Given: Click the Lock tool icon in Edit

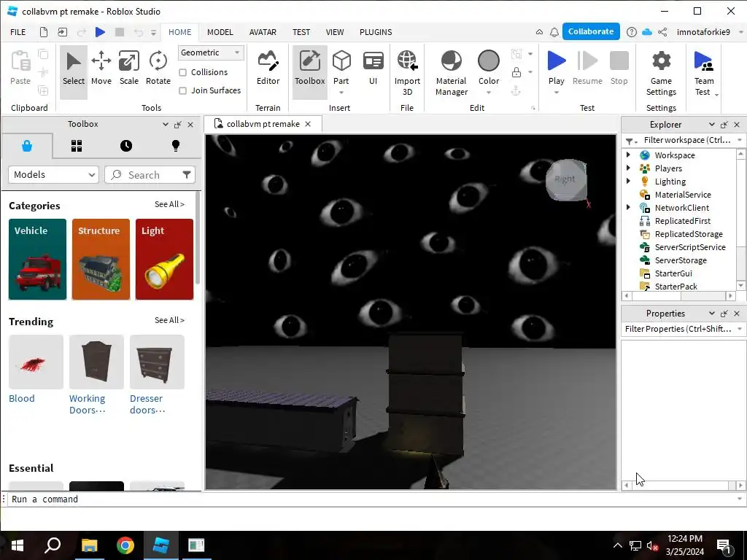Looking at the screenshot, I should [x=516, y=72].
